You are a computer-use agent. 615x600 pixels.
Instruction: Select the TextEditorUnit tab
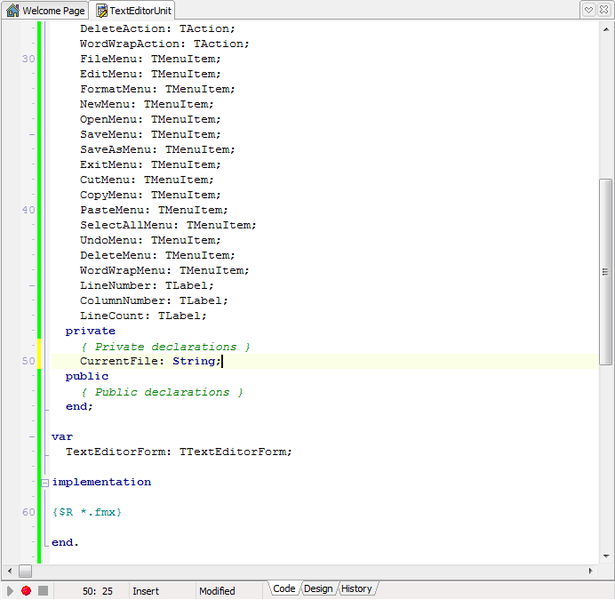pos(133,11)
